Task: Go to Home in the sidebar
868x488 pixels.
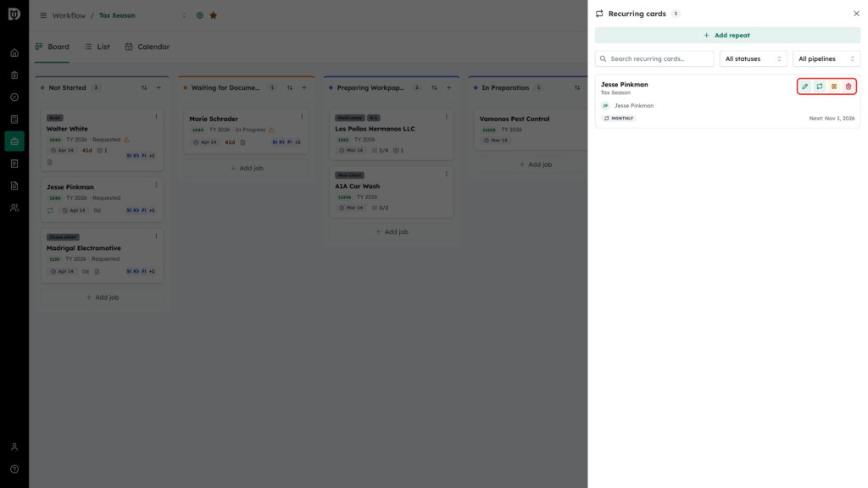Action: pos(14,53)
